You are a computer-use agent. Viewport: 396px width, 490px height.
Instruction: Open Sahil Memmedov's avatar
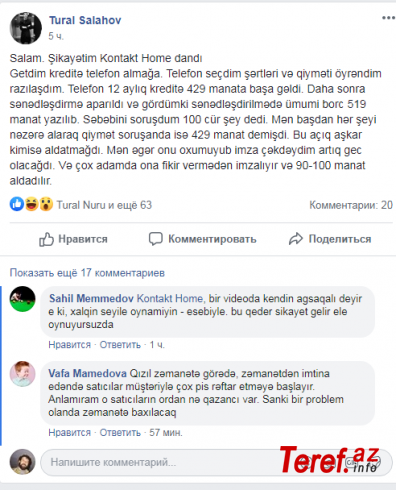22,299
